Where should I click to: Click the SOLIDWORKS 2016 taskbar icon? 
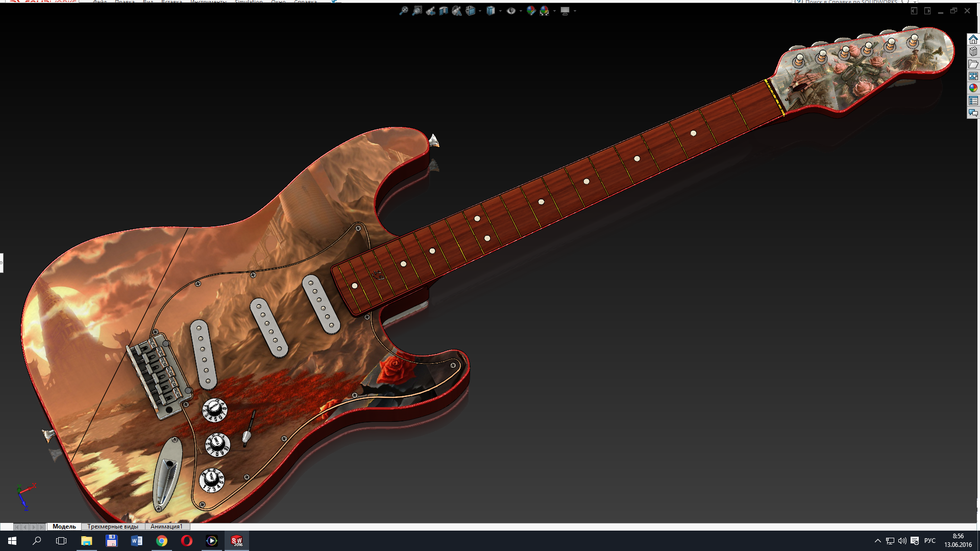237,541
